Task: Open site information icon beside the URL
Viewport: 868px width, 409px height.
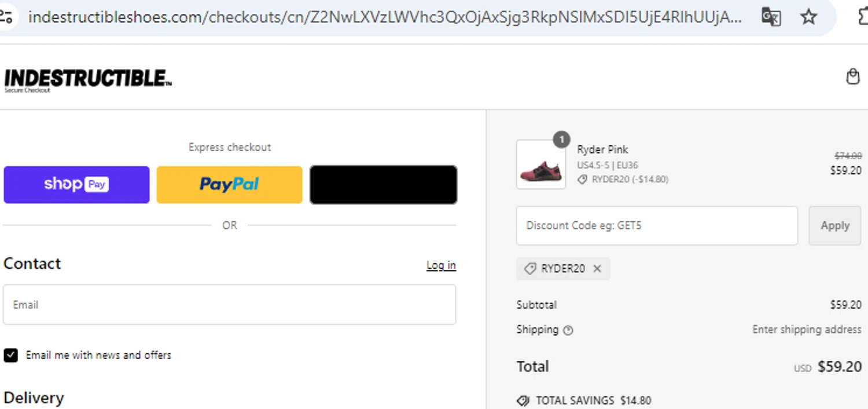Action: point(6,17)
